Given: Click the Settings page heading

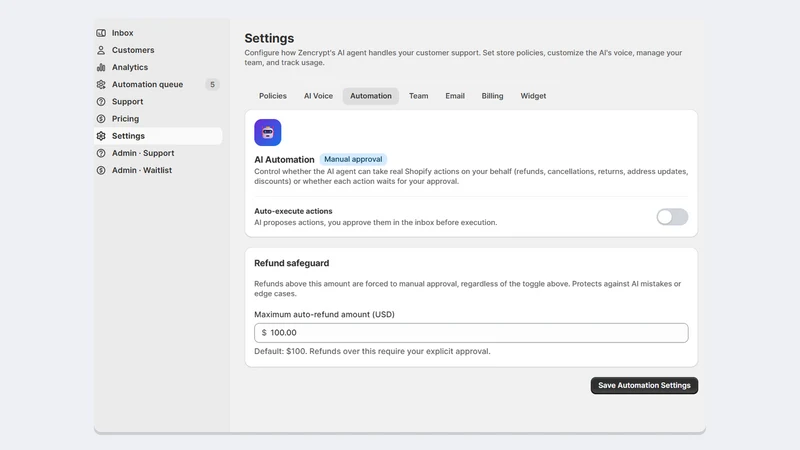Looking at the screenshot, I should pyautogui.click(x=269, y=38).
